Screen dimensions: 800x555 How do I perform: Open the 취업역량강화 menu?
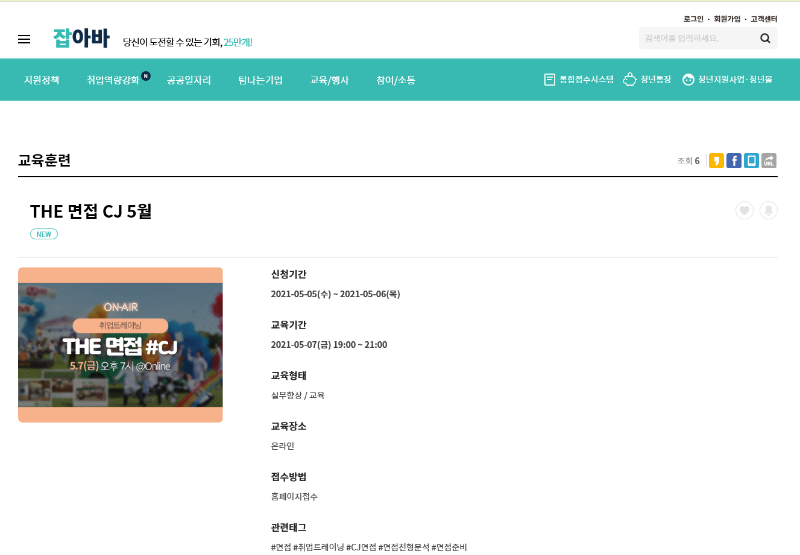click(113, 80)
